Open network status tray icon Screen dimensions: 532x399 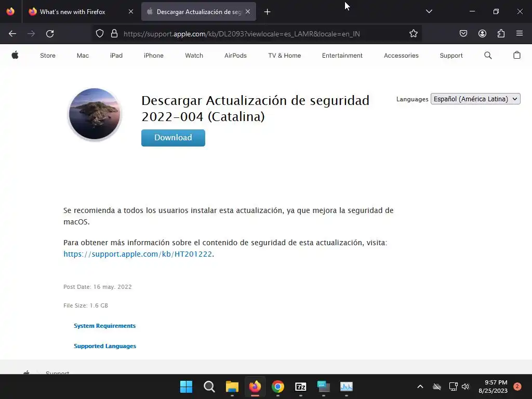click(x=453, y=387)
